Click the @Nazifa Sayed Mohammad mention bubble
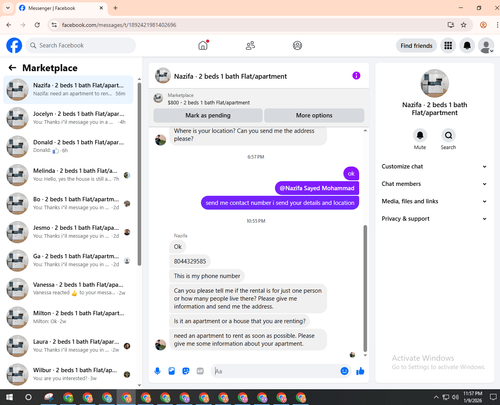500x405 pixels. pyautogui.click(x=317, y=188)
